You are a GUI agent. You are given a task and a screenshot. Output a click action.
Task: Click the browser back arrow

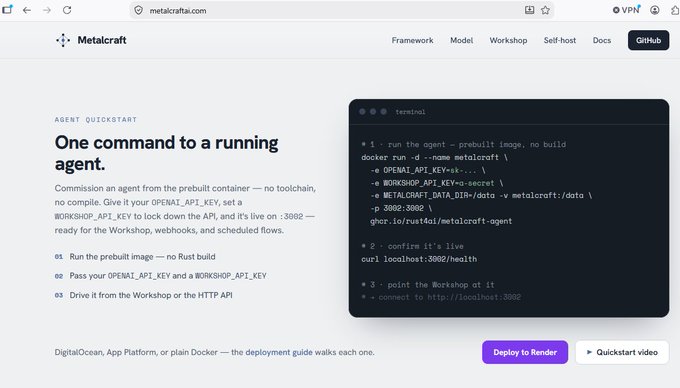click(x=27, y=10)
